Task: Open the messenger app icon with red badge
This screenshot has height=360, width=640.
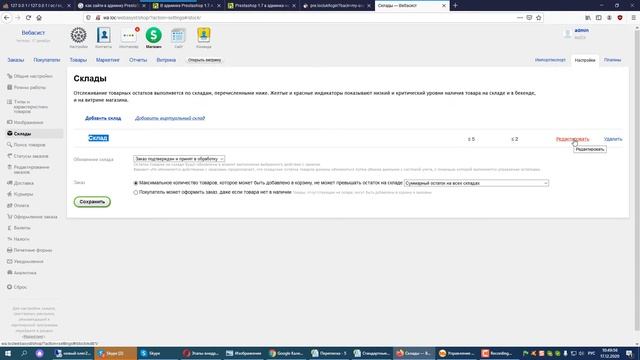Action: point(129,36)
